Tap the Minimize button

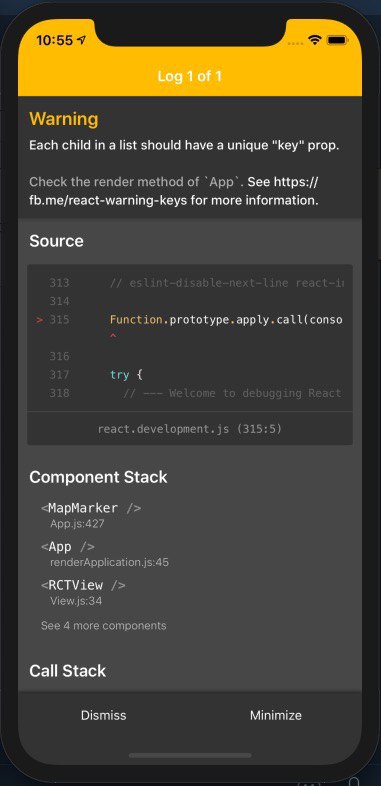(276, 715)
